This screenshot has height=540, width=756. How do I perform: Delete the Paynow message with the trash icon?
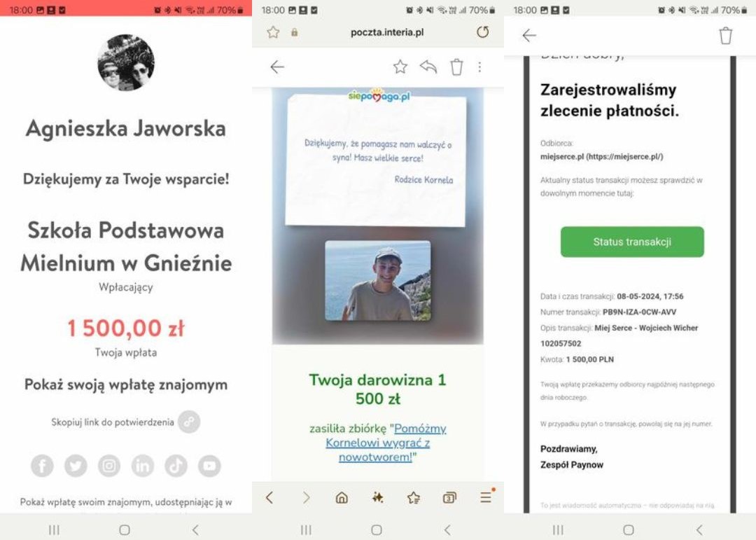click(x=726, y=36)
